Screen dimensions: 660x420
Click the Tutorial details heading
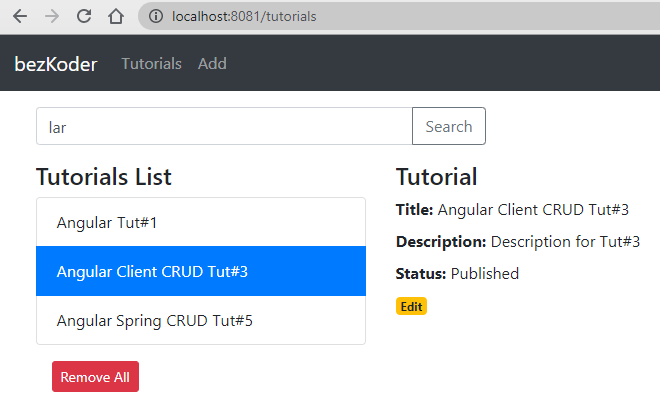tap(436, 177)
